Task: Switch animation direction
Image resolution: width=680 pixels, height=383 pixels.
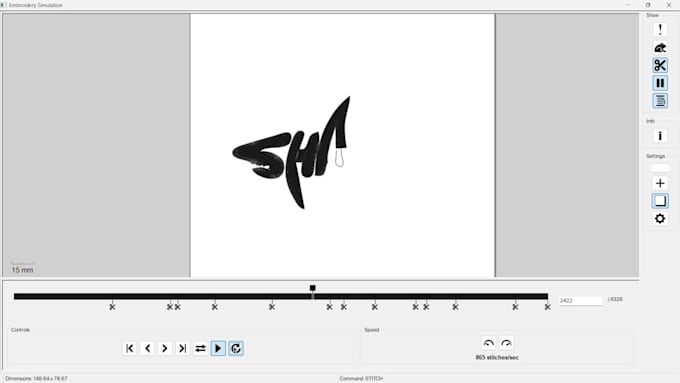Action: 200,348
